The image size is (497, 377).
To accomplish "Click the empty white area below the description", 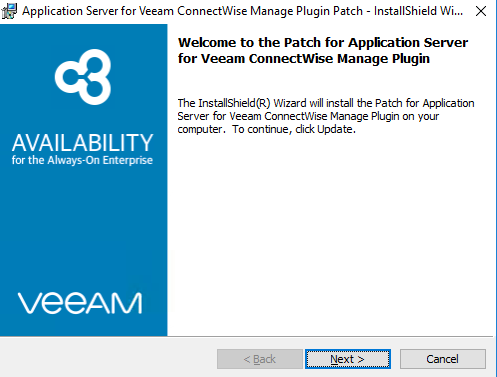I will (x=330, y=233).
